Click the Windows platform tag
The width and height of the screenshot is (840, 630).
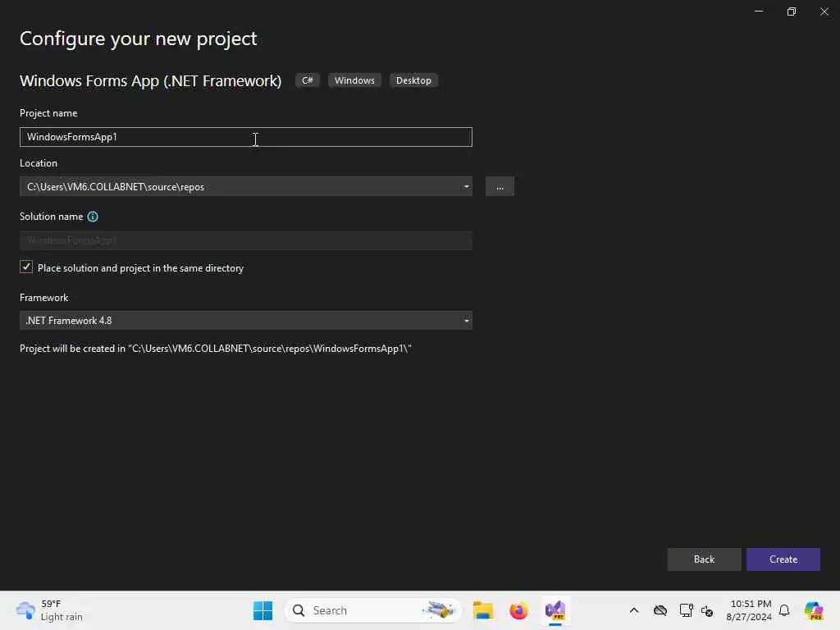coord(354,80)
